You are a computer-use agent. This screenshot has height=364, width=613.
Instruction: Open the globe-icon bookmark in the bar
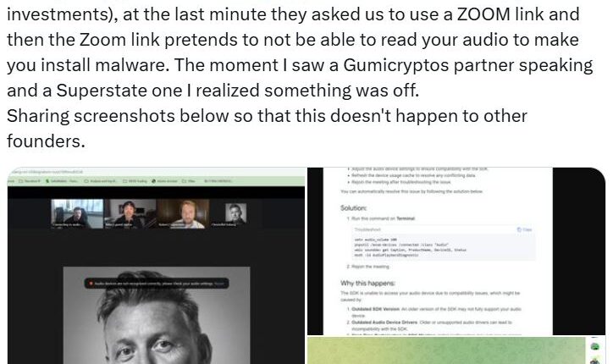pyautogui.click(x=153, y=181)
